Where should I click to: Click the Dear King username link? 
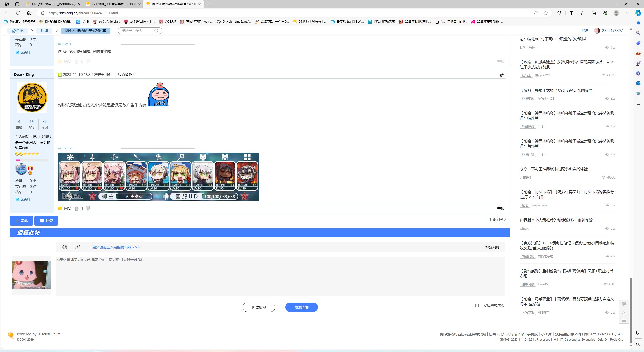click(24, 75)
